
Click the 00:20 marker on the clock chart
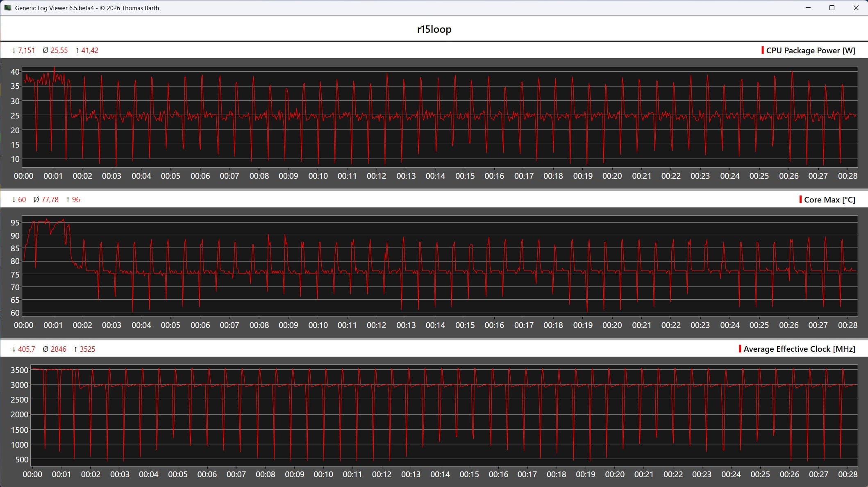615,474
